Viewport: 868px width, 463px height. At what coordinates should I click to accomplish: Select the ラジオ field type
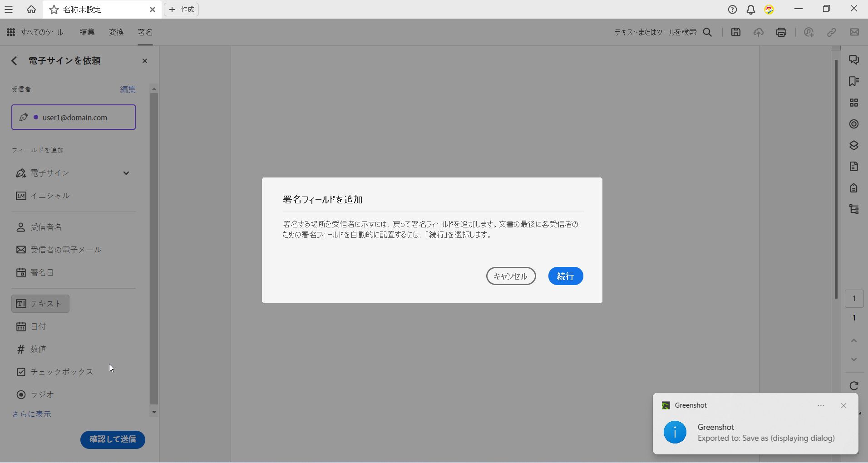pyautogui.click(x=41, y=394)
